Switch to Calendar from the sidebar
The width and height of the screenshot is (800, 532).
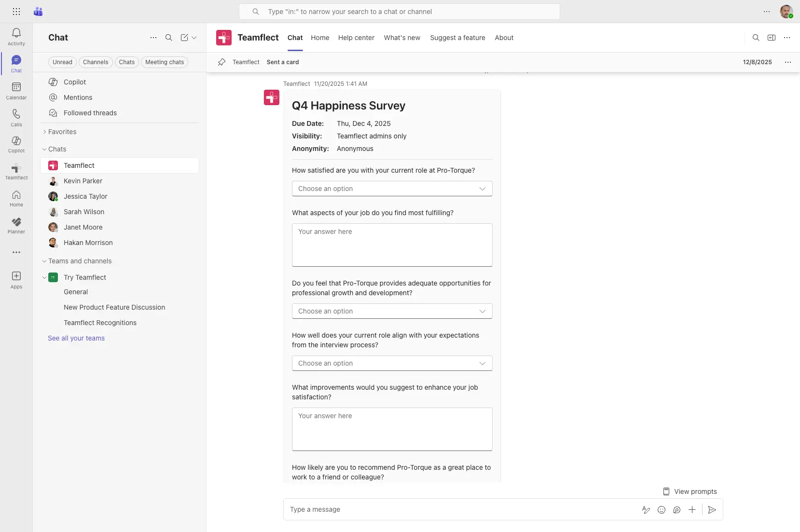point(16,91)
